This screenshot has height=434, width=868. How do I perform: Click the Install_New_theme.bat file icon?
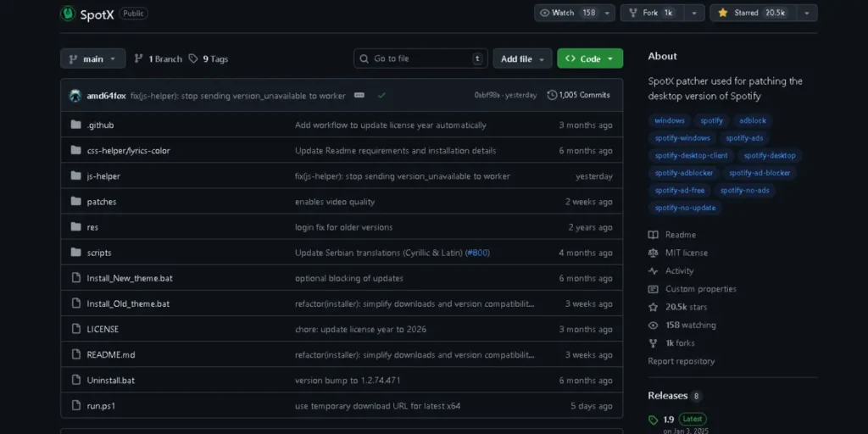click(x=75, y=277)
